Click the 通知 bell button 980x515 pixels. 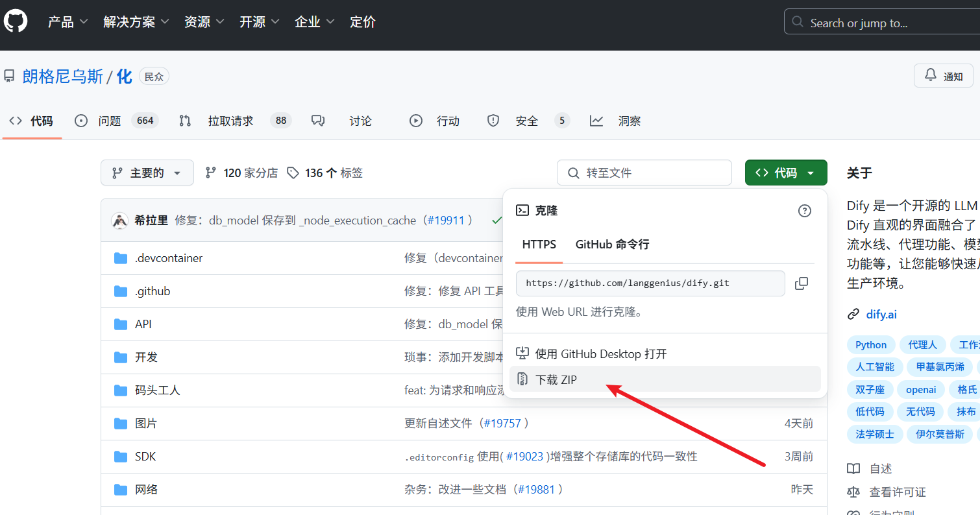943,76
